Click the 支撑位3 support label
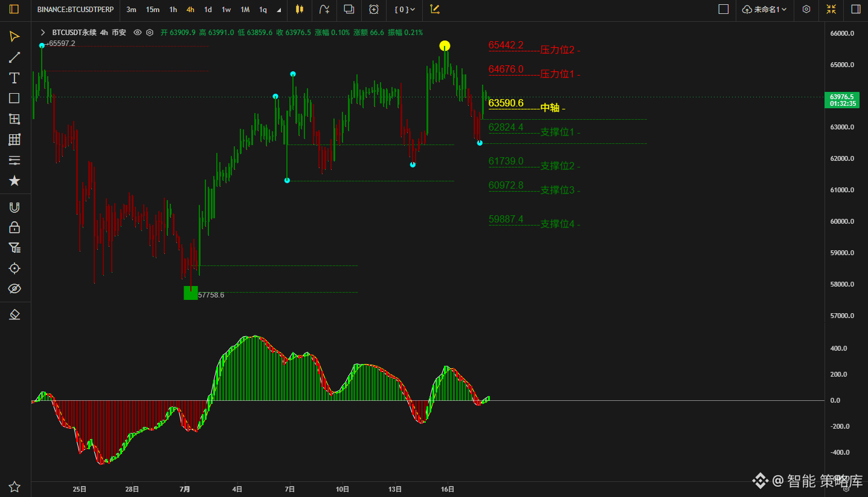Viewport: 868px width, 497px height. pyautogui.click(x=557, y=190)
